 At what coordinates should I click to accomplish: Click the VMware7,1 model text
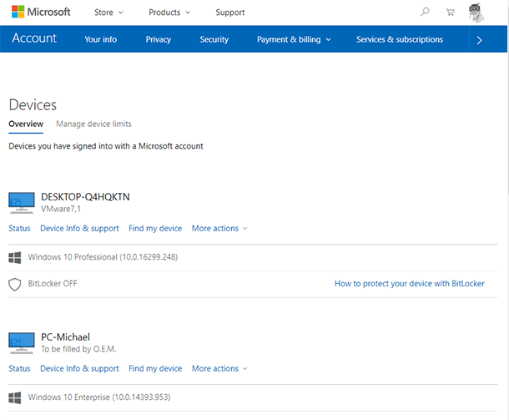coord(61,209)
